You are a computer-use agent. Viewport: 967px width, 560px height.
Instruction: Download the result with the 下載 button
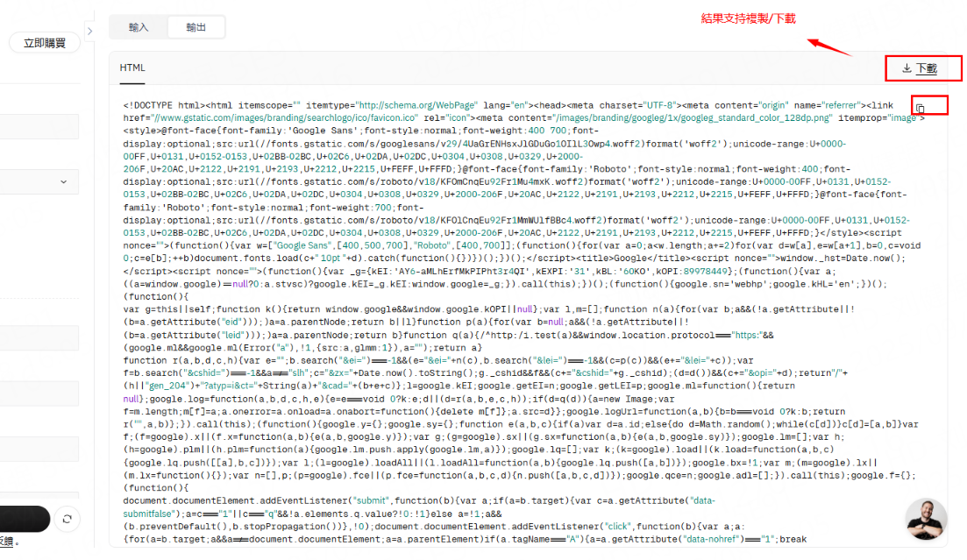click(920, 68)
